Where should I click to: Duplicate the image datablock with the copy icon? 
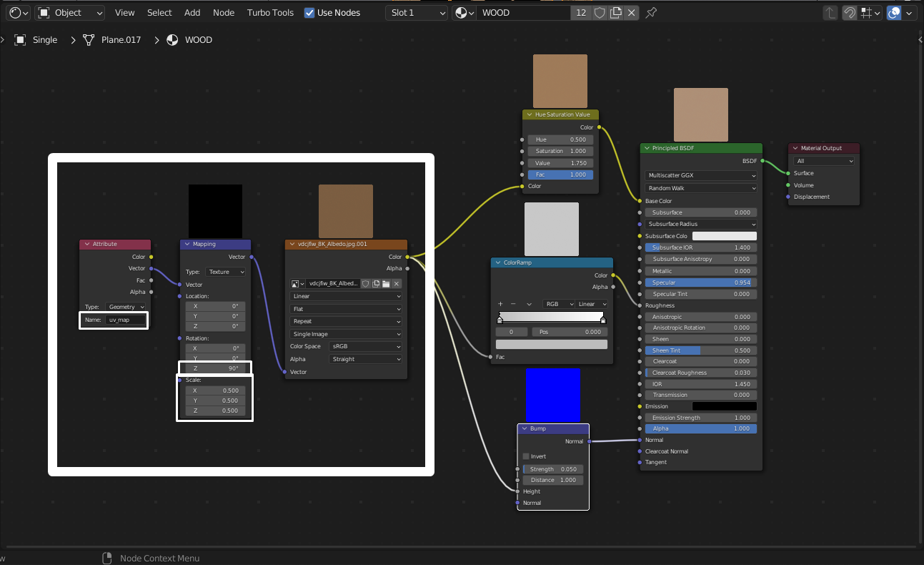[376, 284]
